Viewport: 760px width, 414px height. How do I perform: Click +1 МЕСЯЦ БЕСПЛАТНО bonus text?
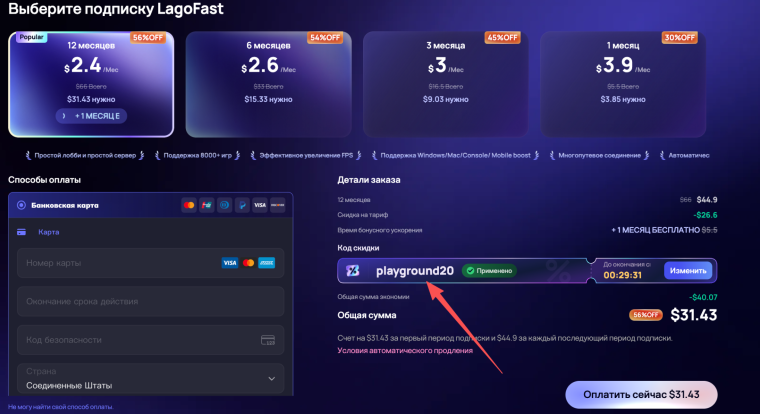coord(655,230)
